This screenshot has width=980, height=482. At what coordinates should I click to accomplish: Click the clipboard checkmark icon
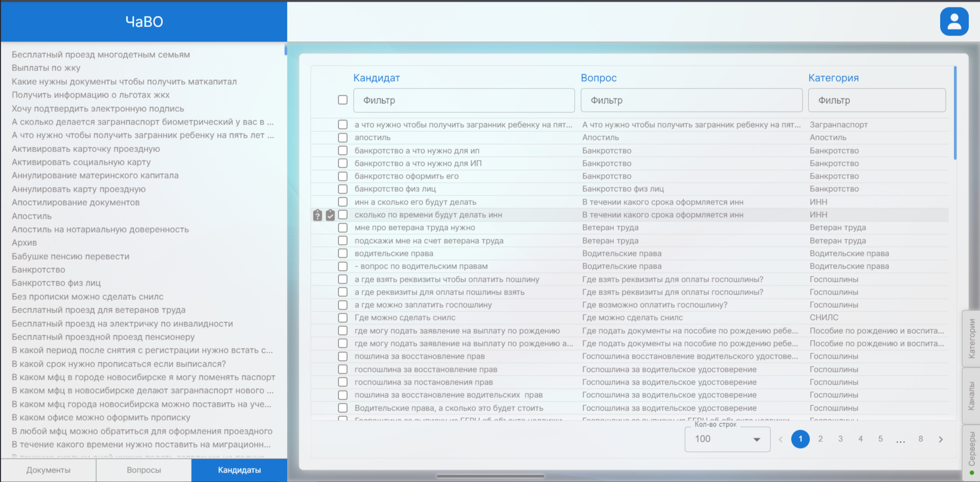coord(330,215)
